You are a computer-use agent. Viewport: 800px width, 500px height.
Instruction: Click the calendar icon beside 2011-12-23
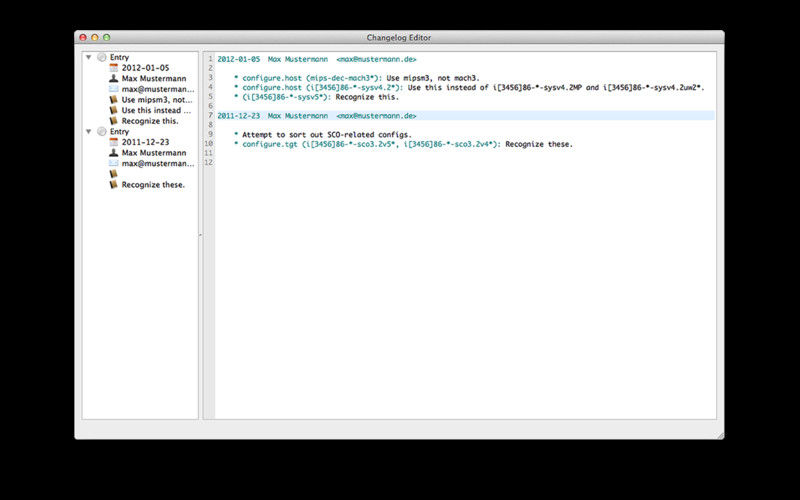(114, 142)
